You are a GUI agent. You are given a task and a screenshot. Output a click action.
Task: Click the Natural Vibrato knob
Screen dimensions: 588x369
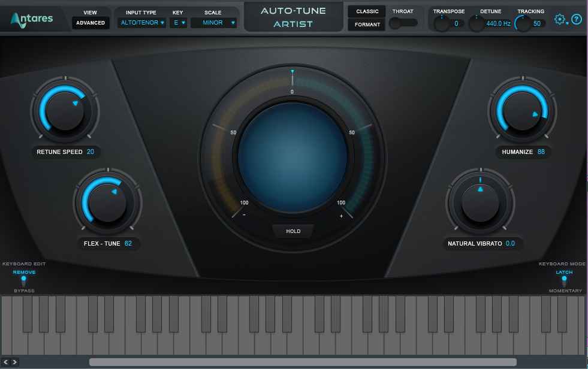482,202
